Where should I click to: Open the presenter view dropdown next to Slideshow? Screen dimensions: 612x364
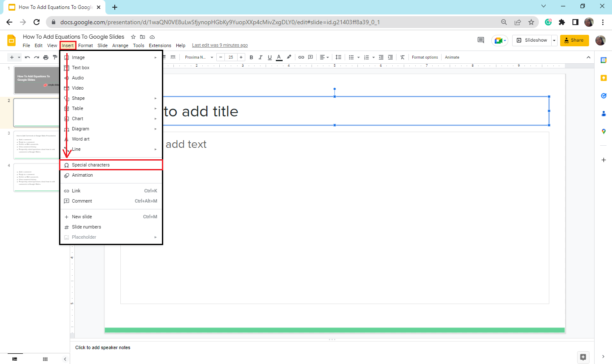pyautogui.click(x=554, y=40)
